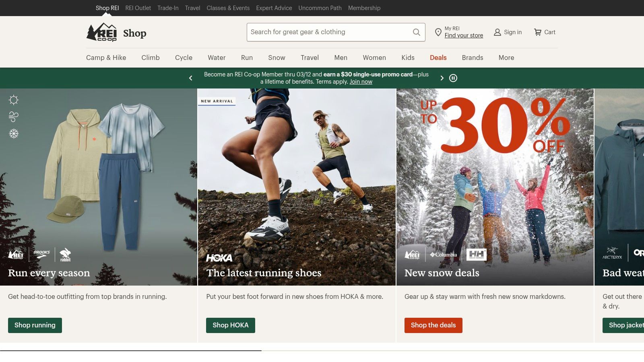Open the Run category menu
644x362 pixels.
tap(247, 58)
